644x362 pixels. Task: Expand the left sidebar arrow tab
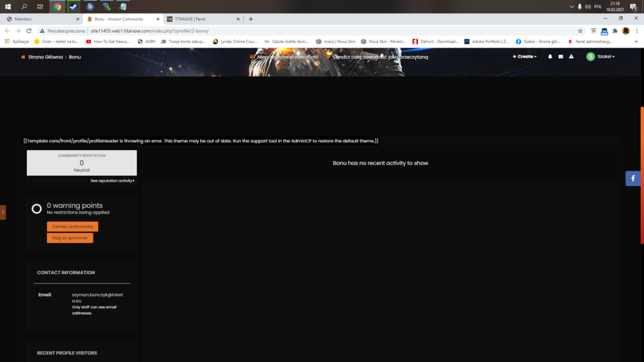coord(3,212)
